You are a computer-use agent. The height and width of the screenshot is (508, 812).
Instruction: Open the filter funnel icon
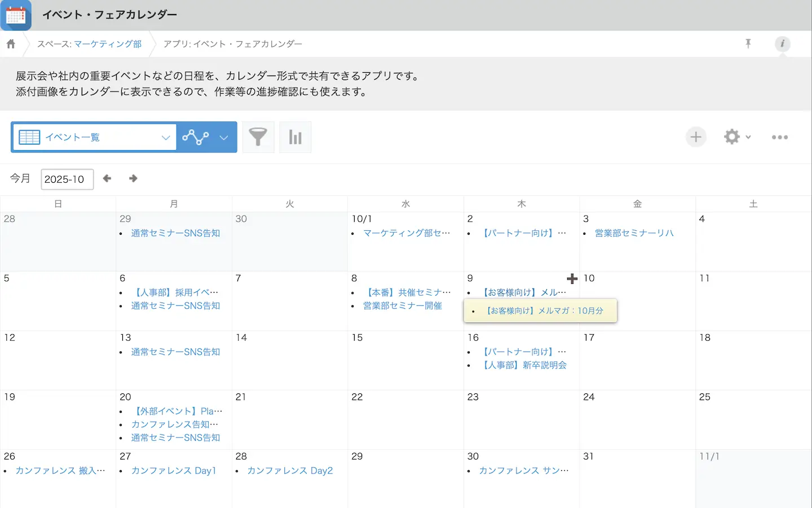click(x=258, y=137)
